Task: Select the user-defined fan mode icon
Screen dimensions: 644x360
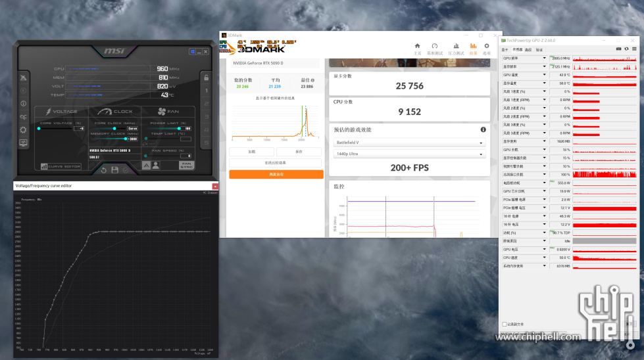Action: point(156,166)
